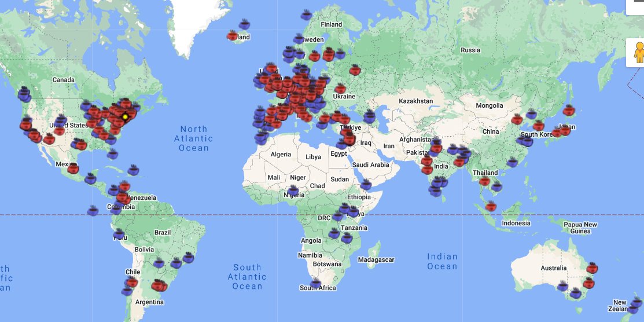Select the red cup marker on Iceland
Screen dimensions: 644x322
[x=232, y=36]
